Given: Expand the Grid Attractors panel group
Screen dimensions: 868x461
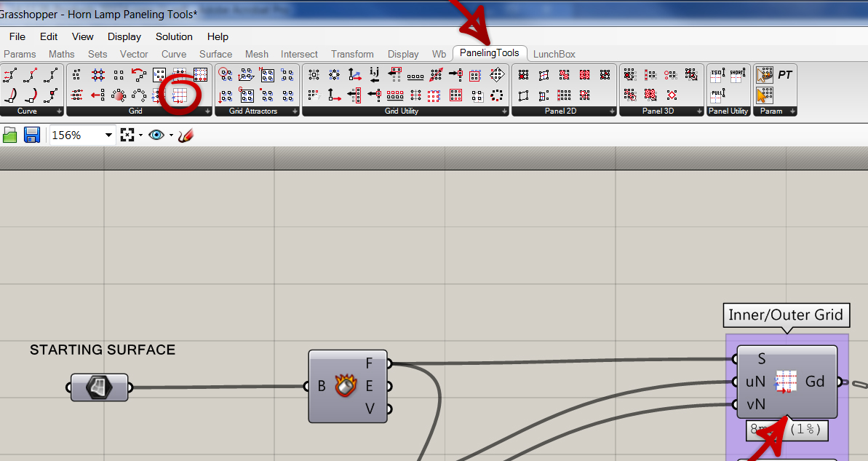Looking at the screenshot, I should [295, 111].
